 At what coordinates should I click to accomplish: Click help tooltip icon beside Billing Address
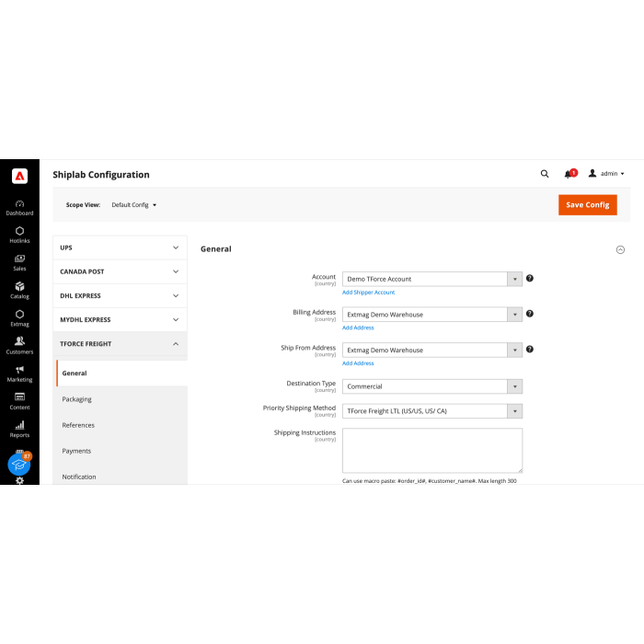pyautogui.click(x=530, y=314)
